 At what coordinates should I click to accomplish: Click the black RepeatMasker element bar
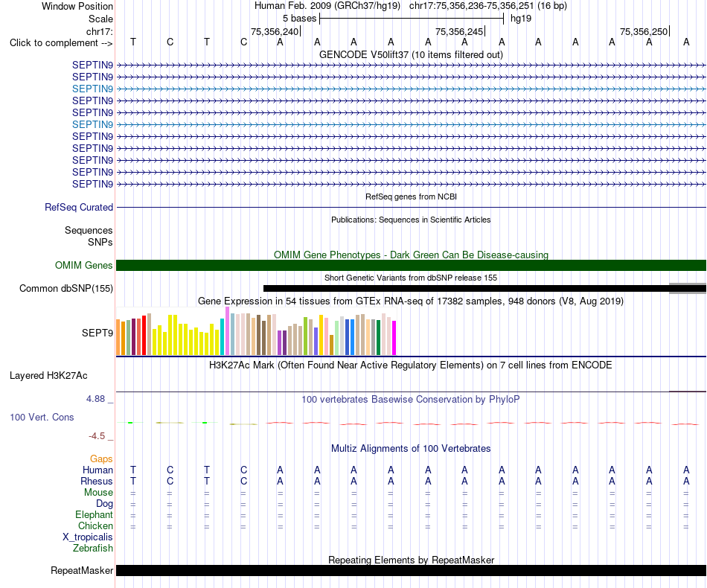tap(411, 570)
